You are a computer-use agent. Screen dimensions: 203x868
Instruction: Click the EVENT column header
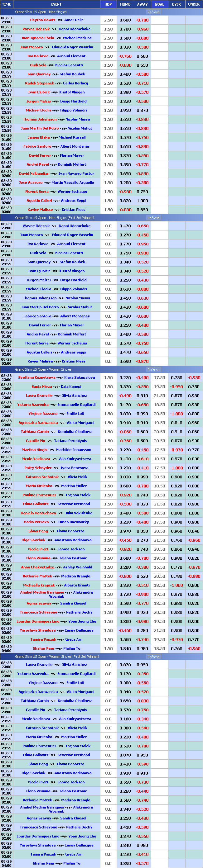(x=56, y=4)
